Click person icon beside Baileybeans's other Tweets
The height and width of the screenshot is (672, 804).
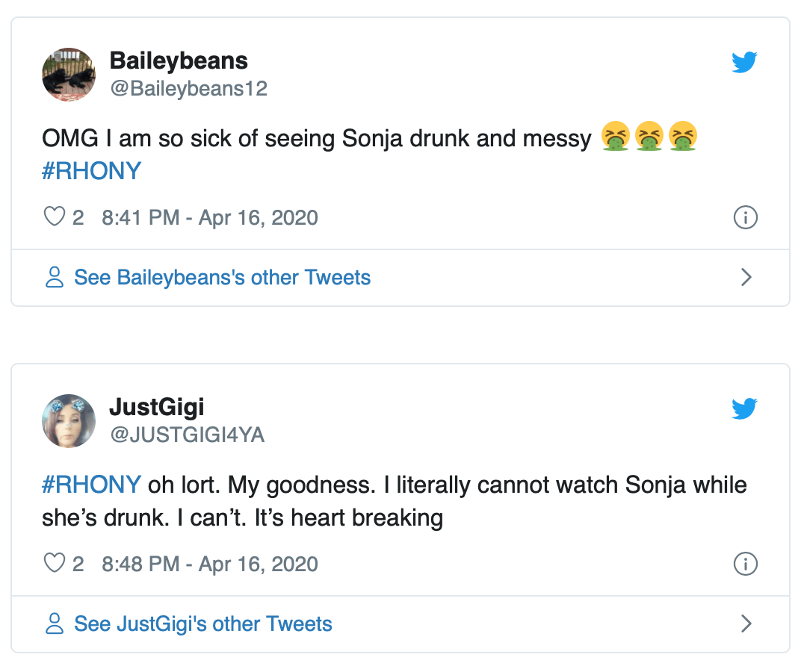55,278
